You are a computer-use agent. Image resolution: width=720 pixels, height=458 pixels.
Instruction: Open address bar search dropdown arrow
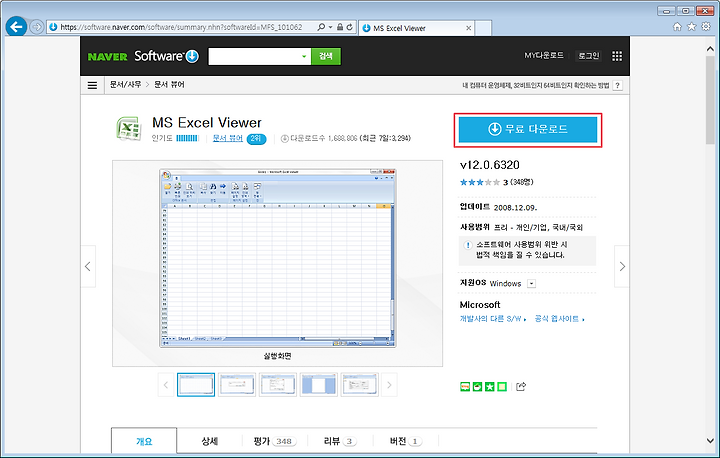(330, 27)
